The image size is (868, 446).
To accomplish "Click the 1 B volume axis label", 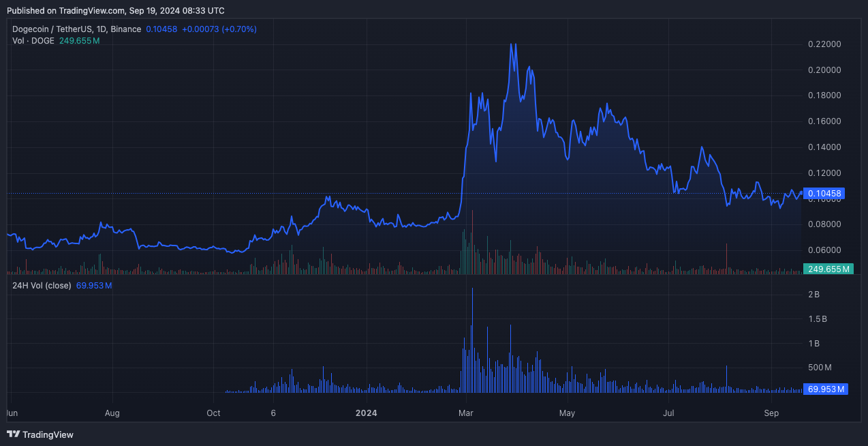I will 813,344.
